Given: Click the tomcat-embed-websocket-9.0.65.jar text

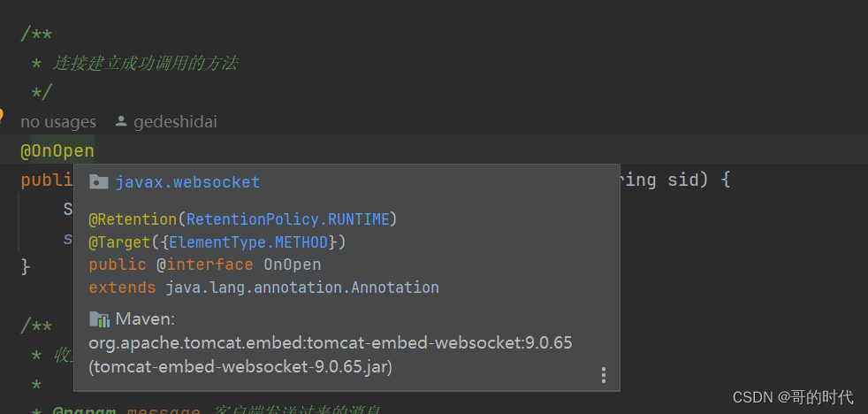Looking at the screenshot, I should [240, 365].
